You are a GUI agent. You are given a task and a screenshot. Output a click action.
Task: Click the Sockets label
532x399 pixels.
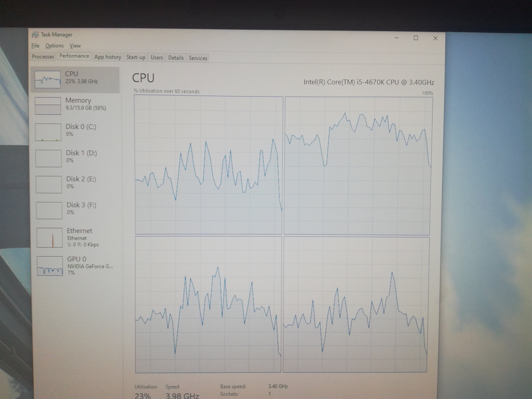click(229, 394)
